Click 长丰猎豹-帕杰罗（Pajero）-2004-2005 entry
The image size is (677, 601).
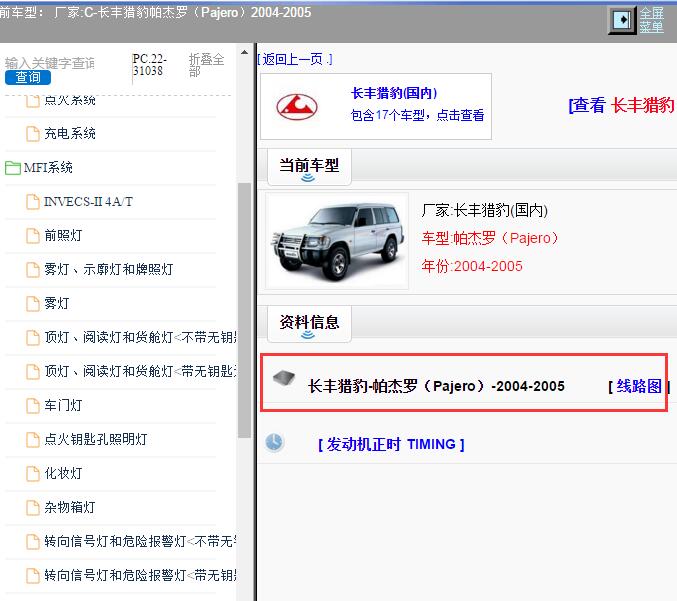coord(436,386)
